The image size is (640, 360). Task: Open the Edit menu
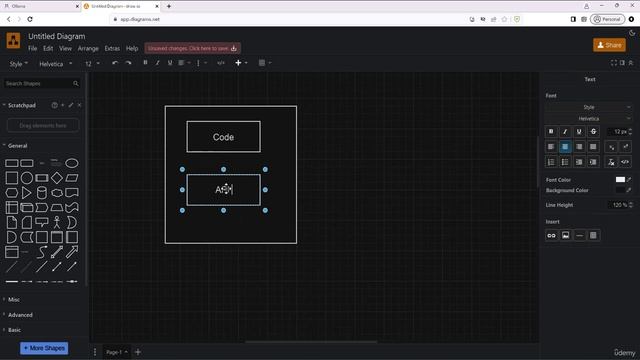[x=48, y=49]
